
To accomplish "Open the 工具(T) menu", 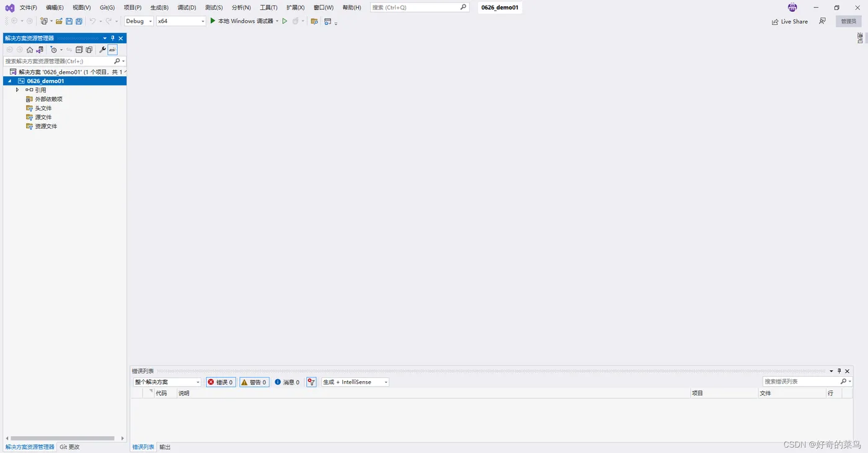I will pyautogui.click(x=268, y=7).
